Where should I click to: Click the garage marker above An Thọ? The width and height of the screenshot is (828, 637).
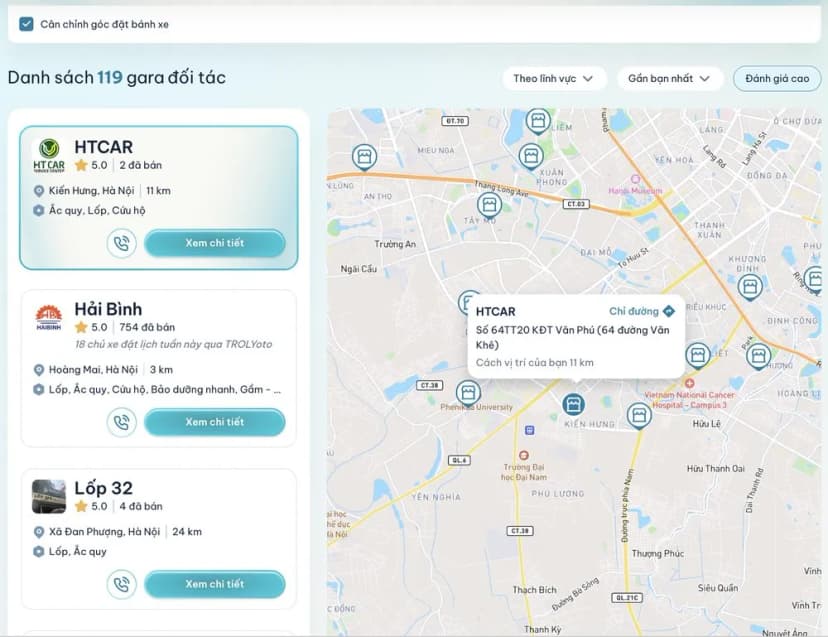click(364, 157)
